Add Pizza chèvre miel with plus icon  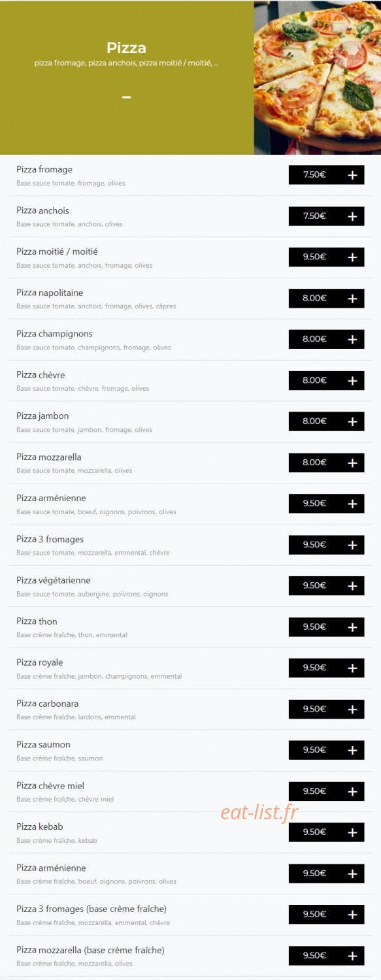pos(352,791)
